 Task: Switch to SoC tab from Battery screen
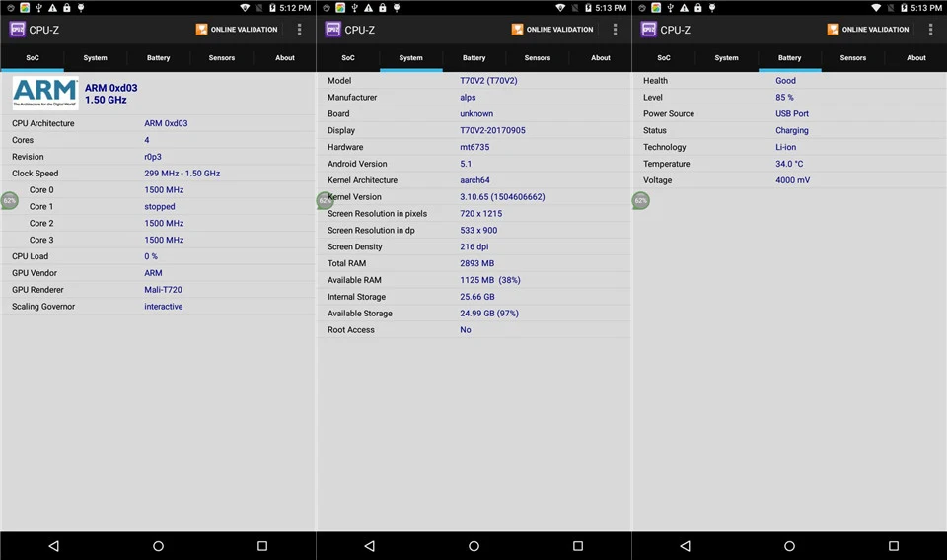point(664,58)
